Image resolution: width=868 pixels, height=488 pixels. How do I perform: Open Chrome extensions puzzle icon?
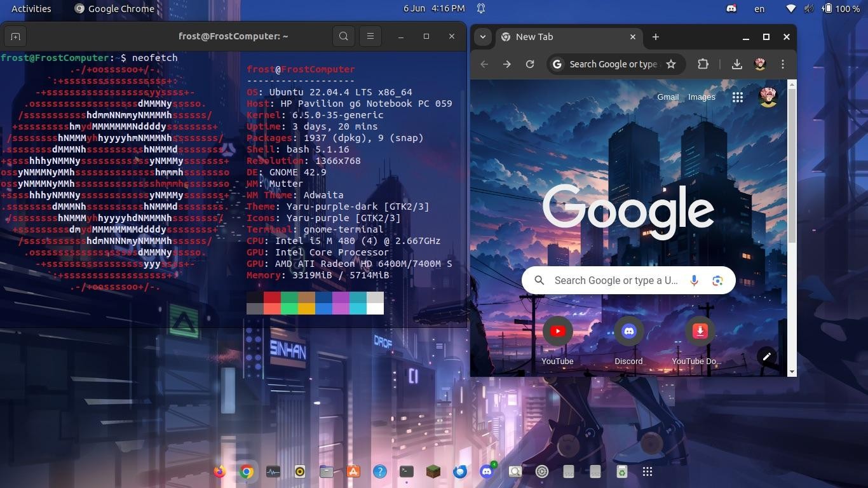703,64
